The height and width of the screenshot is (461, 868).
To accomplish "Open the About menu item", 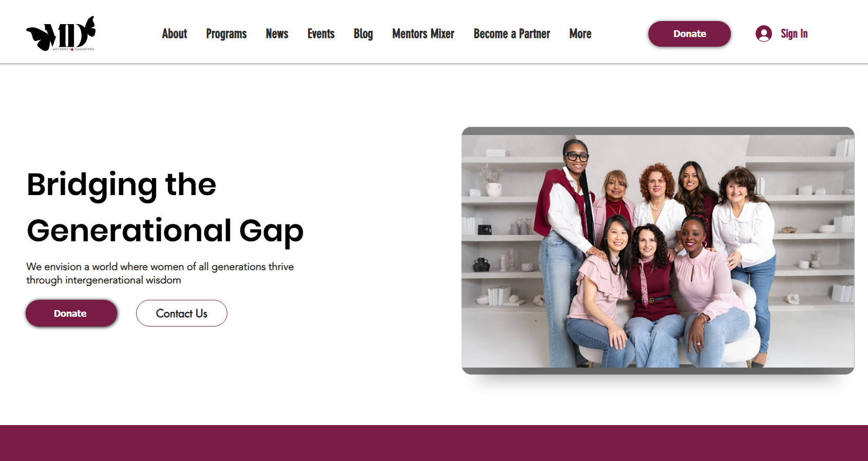I will pyautogui.click(x=175, y=34).
